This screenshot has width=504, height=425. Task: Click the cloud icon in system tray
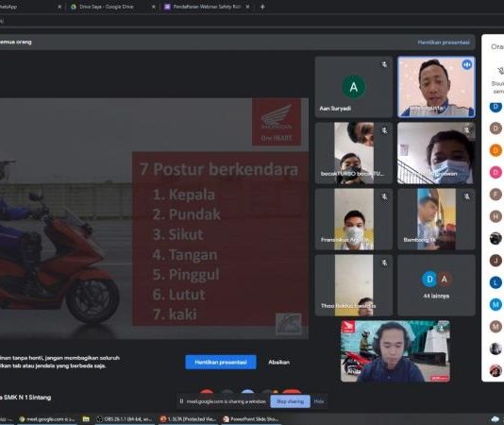[496, 419]
